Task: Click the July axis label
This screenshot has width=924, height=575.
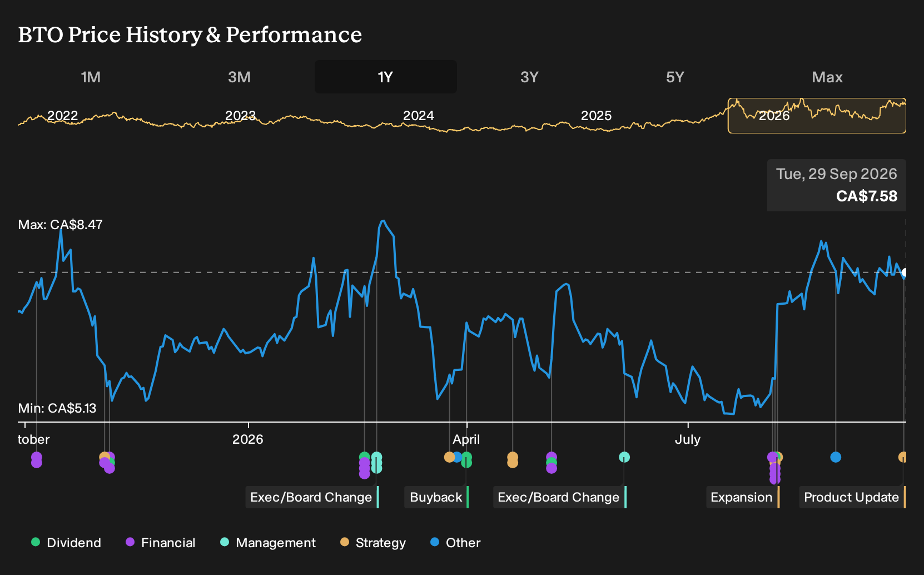Action: click(x=688, y=439)
